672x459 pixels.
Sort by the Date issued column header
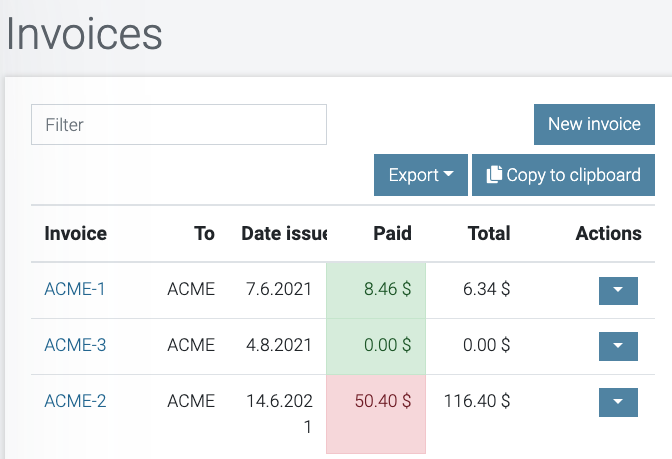coord(284,234)
